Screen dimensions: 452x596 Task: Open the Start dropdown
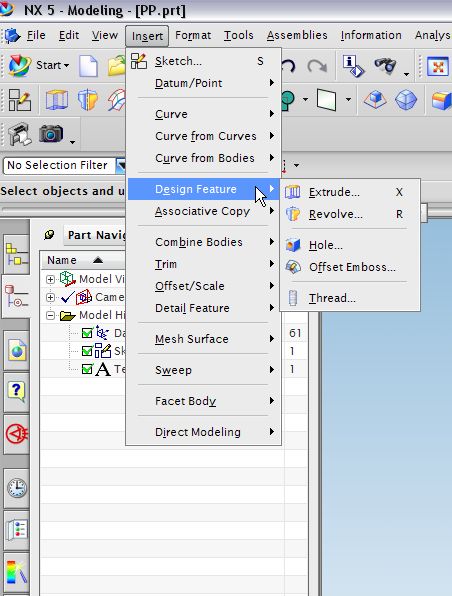point(53,65)
